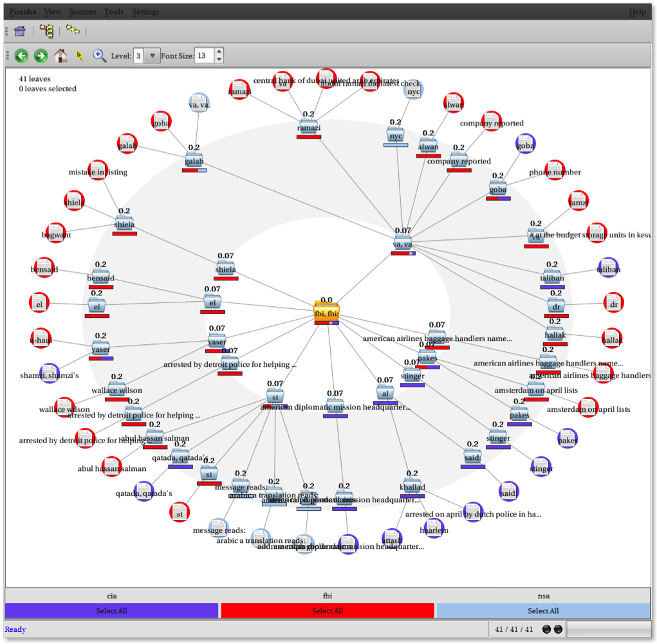The height and width of the screenshot is (644, 657).
Task: Click the nyc folder node
Action: 396,135
